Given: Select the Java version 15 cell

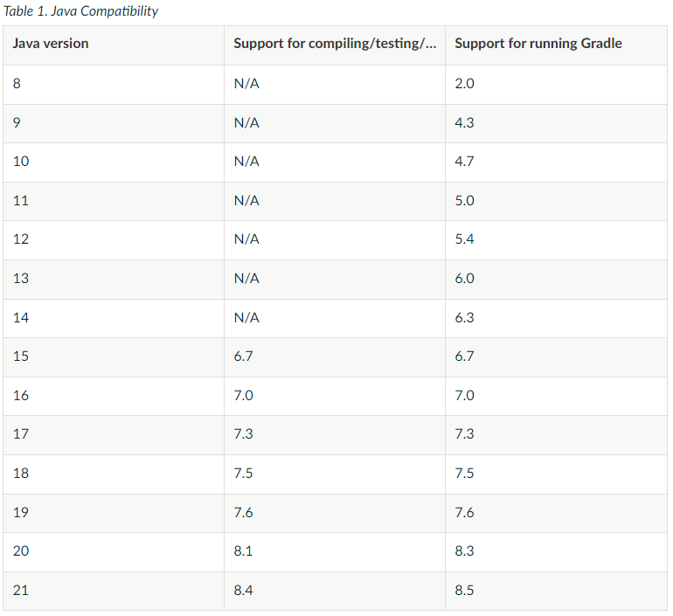Looking at the screenshot, I should (x=114, y=356).
